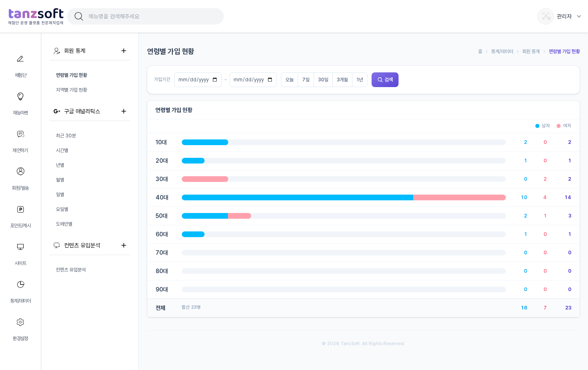Screen dimensions: 588x370
Task: Open the 체험단 pencil icon in sidebar
Action: coord(20,59)
